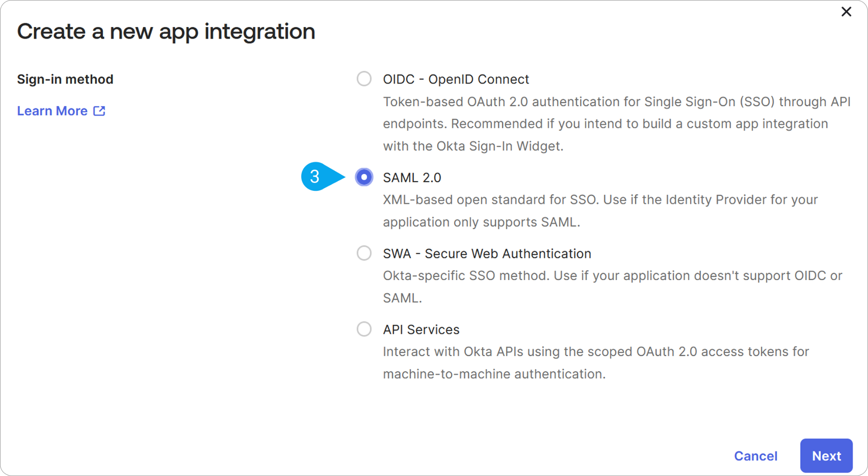Click the Sign-in method heading
The width and height of the screenshot is (868, 476).
click(x=65, y=79)
